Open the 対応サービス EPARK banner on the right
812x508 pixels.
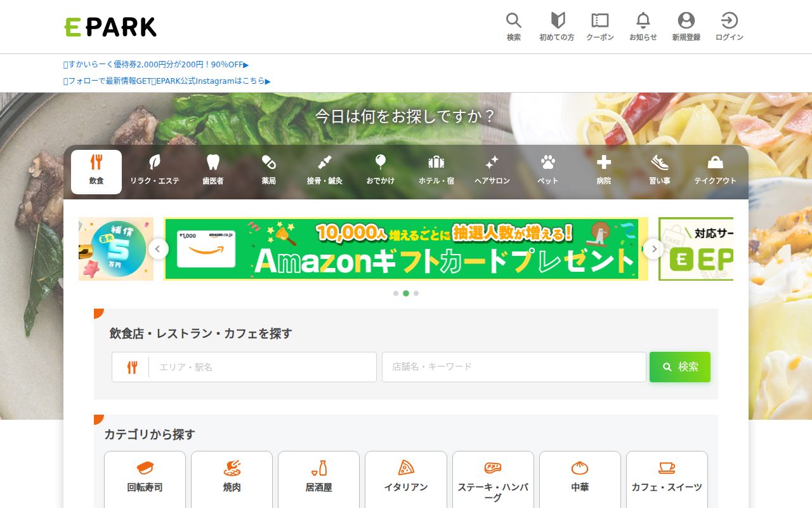pyautogui.click(x=696, y=249)
